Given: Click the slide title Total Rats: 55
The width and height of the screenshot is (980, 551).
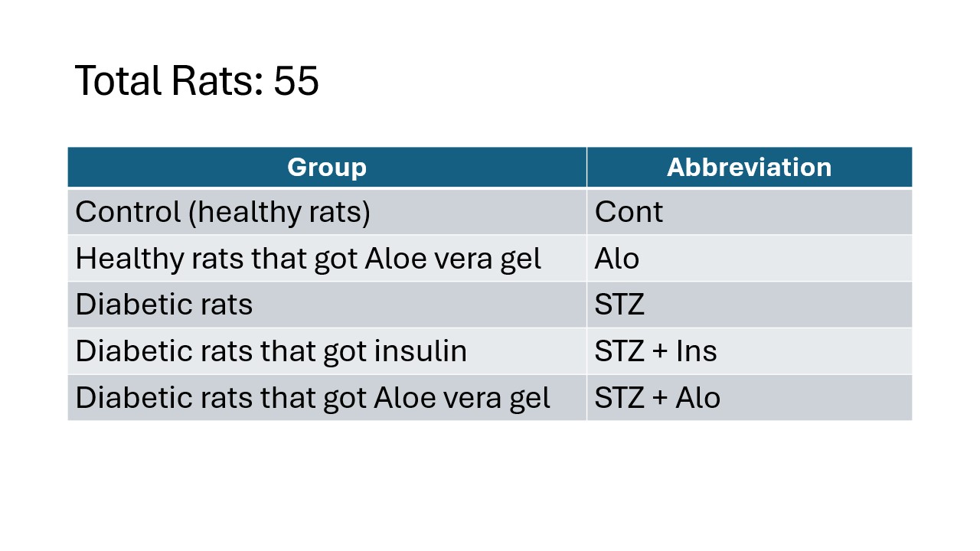Looking at the screenshot, I should (197, 80).
